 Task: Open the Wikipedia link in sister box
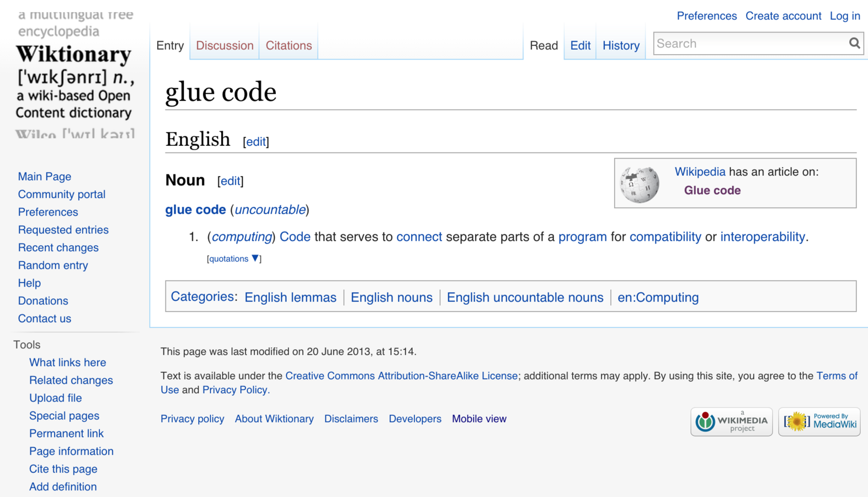point(700,172)
